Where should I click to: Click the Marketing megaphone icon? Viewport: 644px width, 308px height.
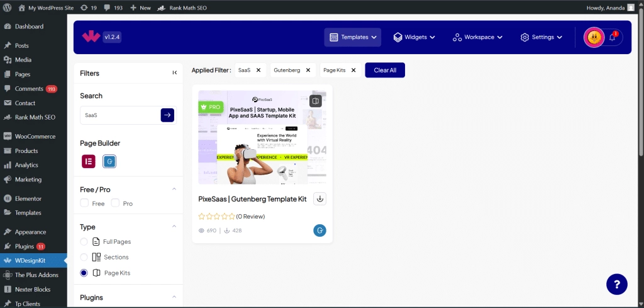pos(8,180)
